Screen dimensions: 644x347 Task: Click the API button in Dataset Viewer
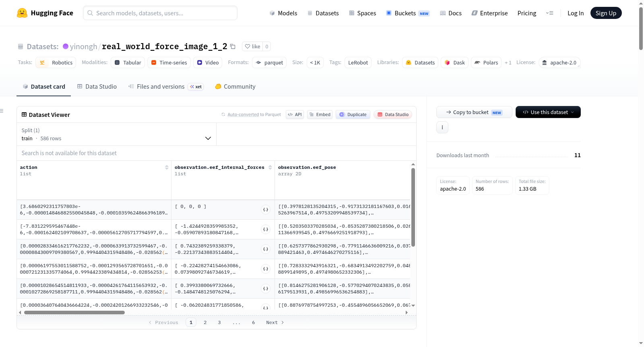tap(295, 114)
